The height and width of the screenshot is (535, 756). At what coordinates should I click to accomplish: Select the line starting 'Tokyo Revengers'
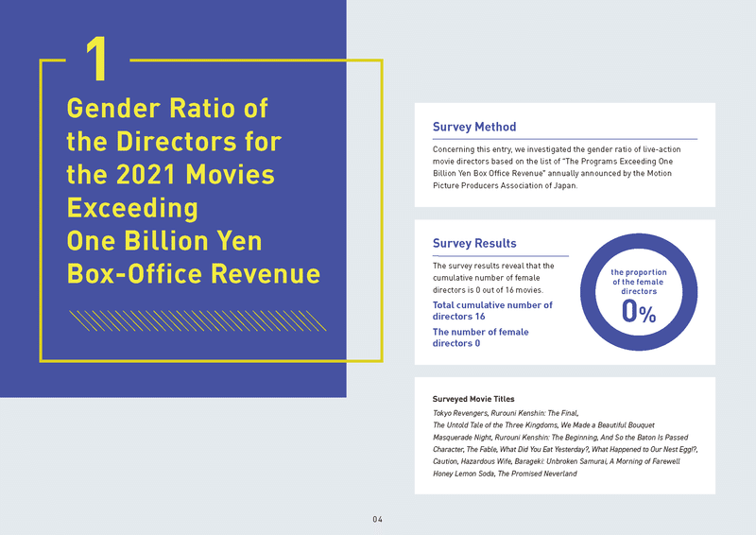click(506, 413)
